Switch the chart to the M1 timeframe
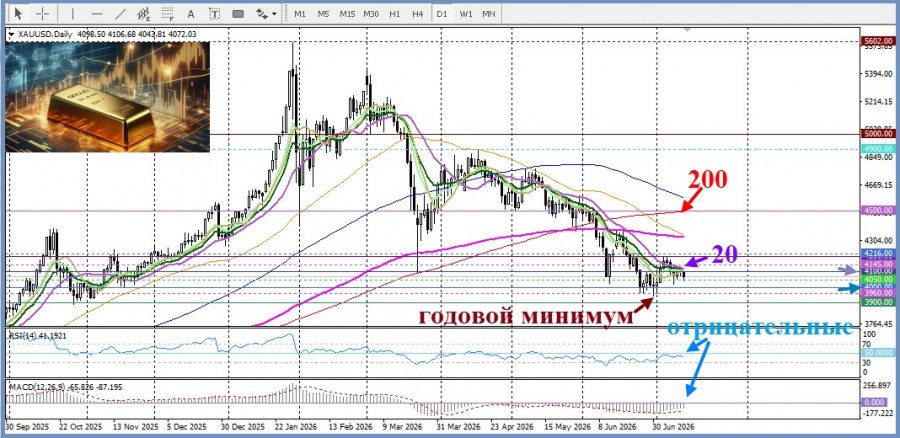The width and height of the screenshot is (900, 438). pos(300,13)
